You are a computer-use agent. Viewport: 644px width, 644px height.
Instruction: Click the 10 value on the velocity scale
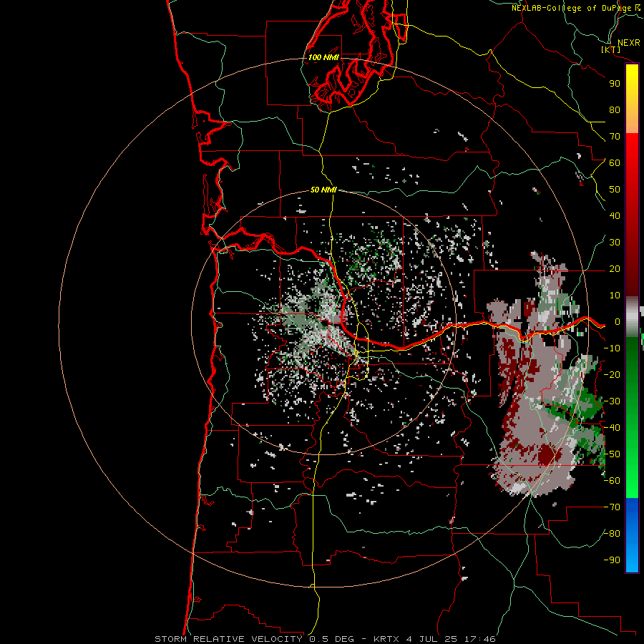tap(615, 296)
